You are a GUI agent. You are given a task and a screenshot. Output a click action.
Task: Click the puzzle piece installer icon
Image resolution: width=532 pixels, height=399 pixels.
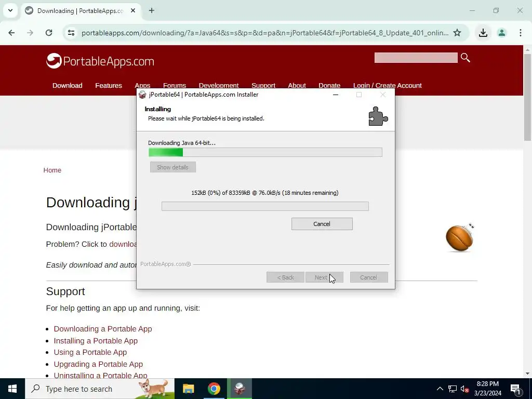tap(378, 116)
